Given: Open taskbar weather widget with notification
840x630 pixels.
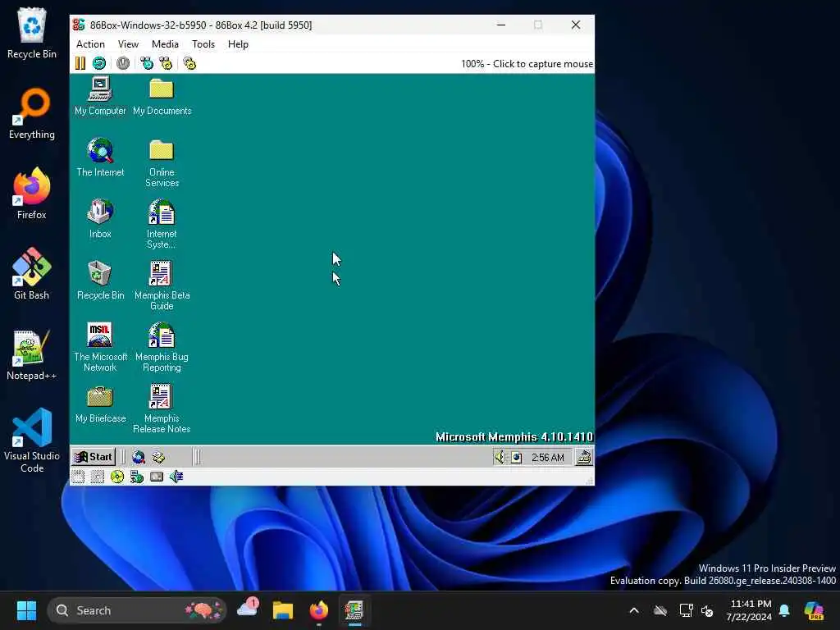Looking at the screenshot, I should [x=248, y=609].
